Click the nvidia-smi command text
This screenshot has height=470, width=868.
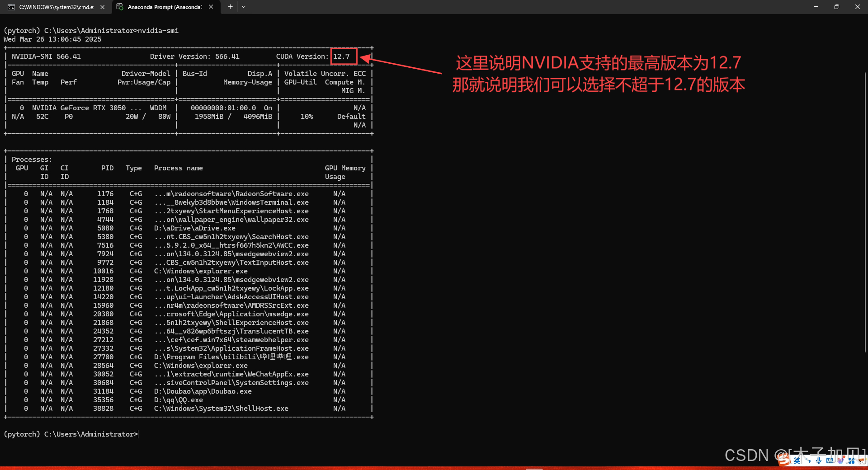[x=158, y=31]
